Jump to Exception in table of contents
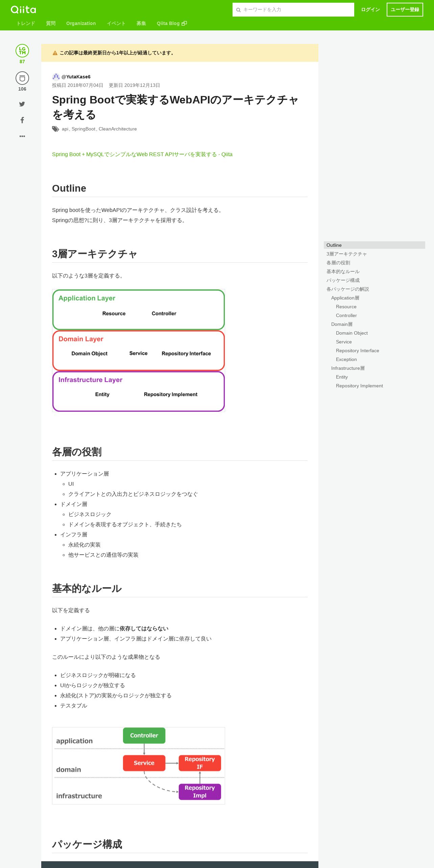 coord(346,359)
